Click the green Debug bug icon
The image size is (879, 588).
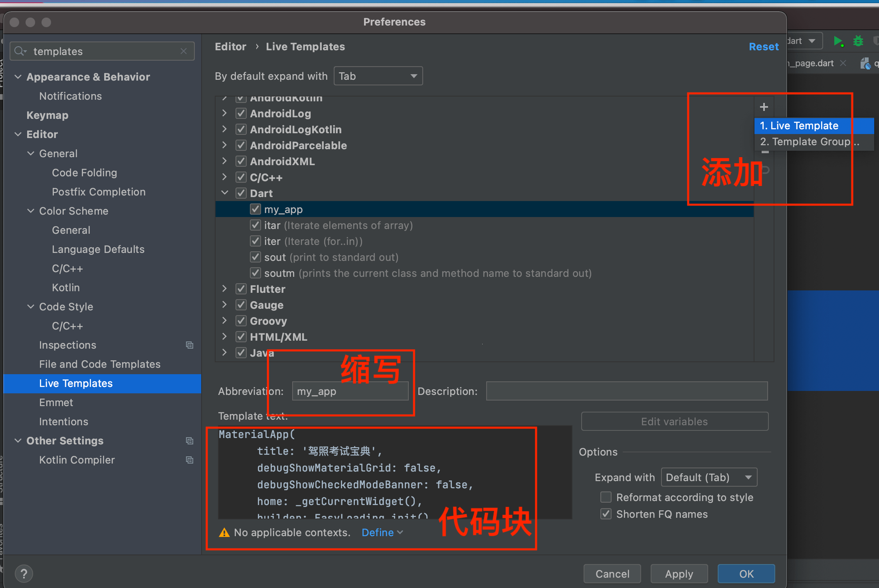coord(858,41)
